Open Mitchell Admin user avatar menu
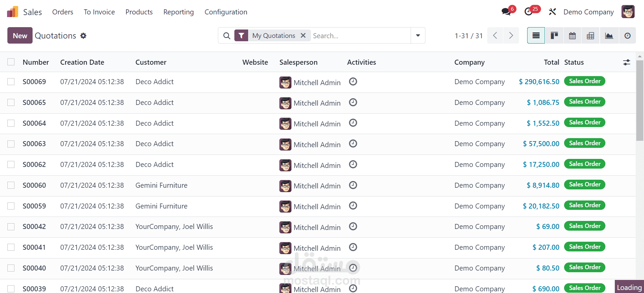 pos(628,12)
